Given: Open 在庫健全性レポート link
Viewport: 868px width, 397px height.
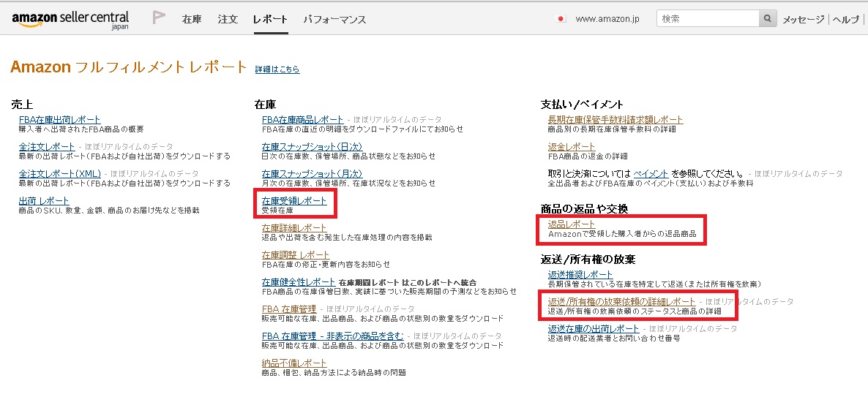Looking at the screenshot, I should click(299, 282).
